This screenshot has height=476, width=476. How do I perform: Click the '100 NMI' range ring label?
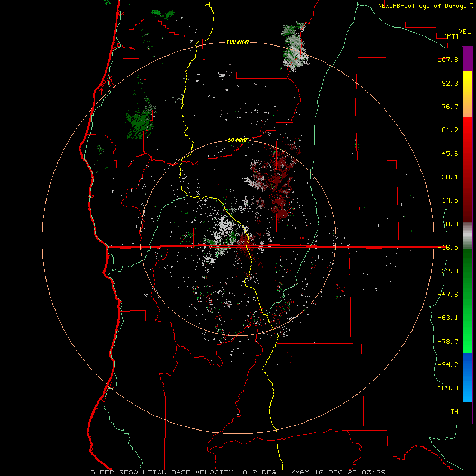pos(237,42)
